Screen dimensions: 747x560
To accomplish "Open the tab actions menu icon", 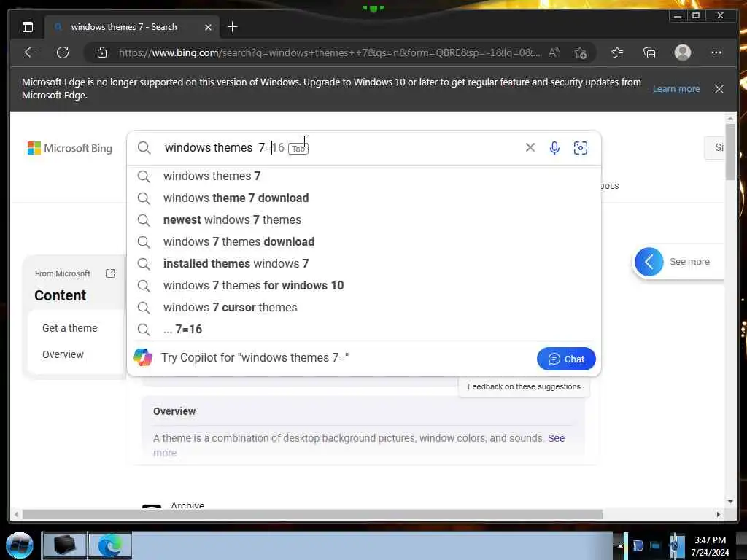I will click(28, 27).
